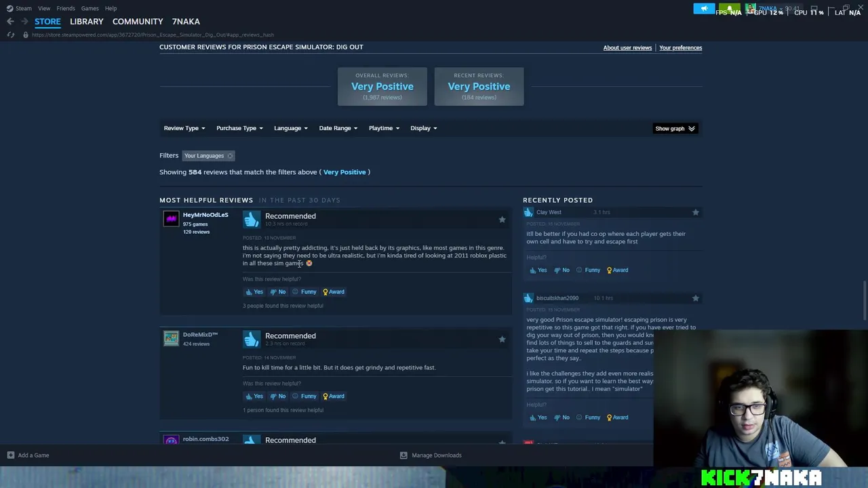The height and width of the screenshot is (488, 868).
Task: Mark DoReMixD review as Funny
Action: tap(304, 396)
